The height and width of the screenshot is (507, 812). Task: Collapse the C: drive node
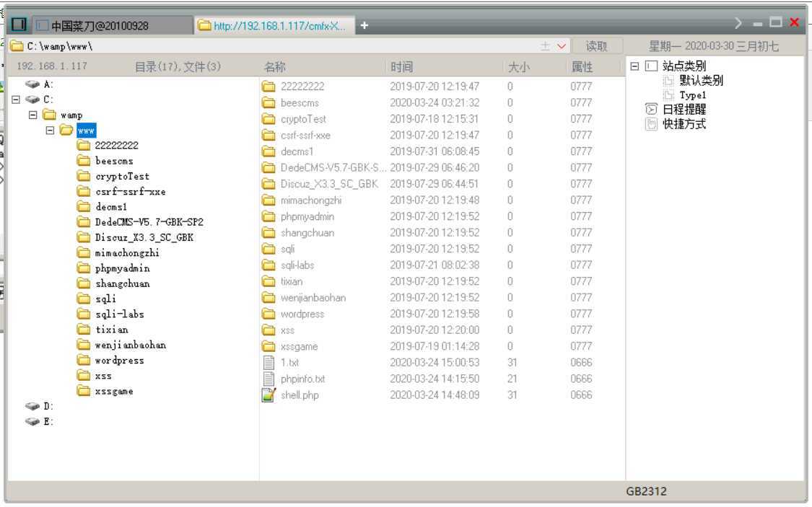pyautogui.click(x=16, y=100)
